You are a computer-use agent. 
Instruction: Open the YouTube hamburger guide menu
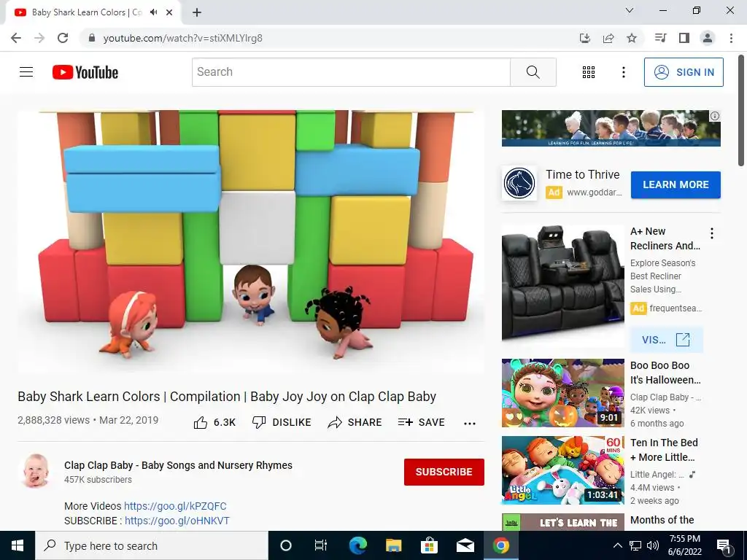(x=26, y=72)
